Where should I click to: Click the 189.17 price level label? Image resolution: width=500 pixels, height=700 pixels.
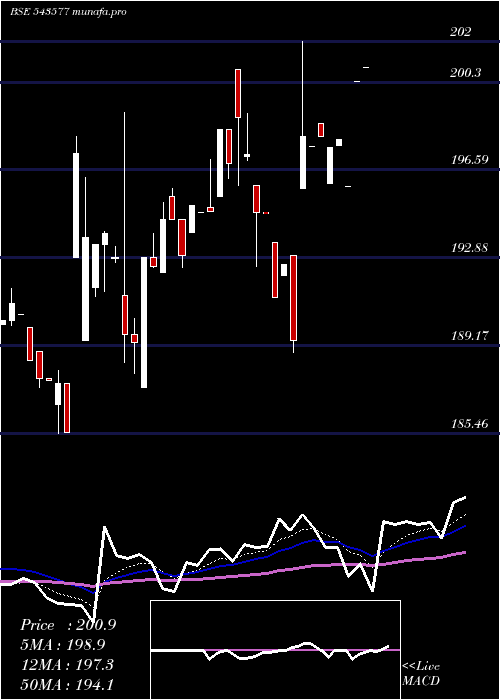coord(469,336)
